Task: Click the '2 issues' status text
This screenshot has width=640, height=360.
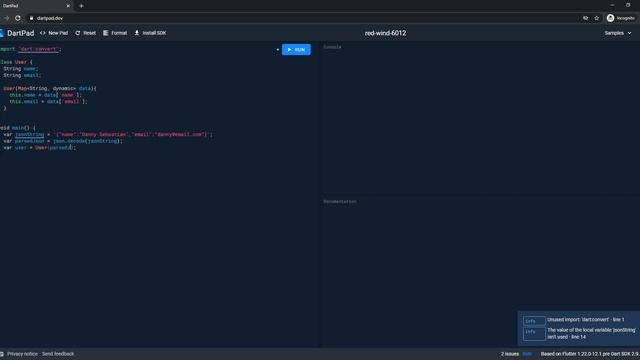Action: (510, 354)
